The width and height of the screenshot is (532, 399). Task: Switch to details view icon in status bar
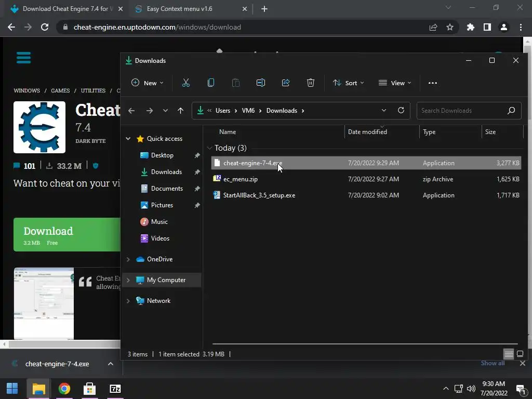pos(509,354)
